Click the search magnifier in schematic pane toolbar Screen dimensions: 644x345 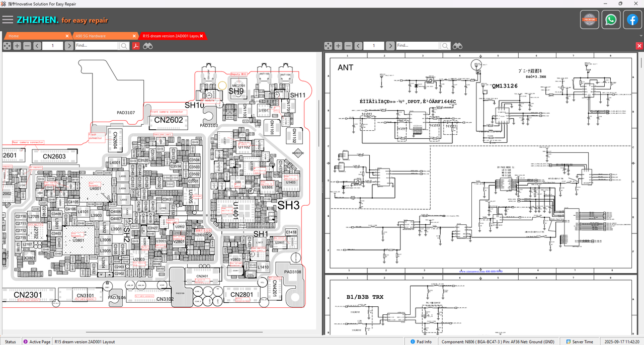click(x=445, y=46)
